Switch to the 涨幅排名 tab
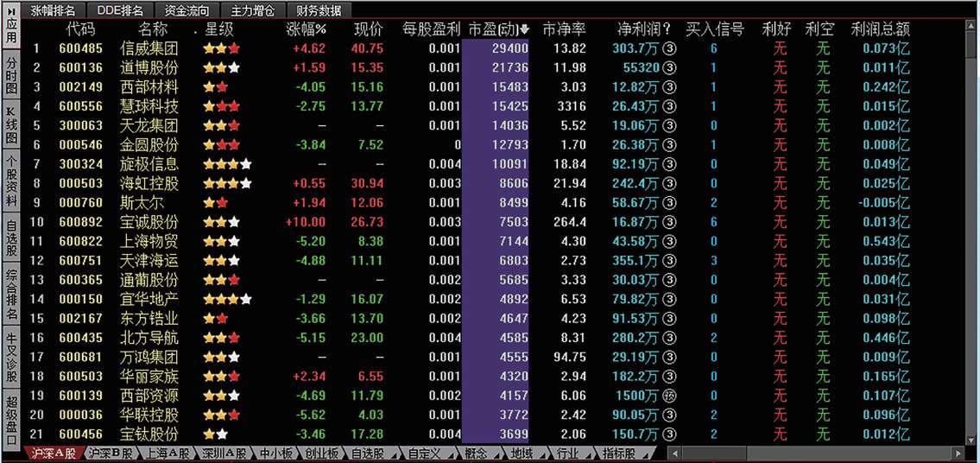Viewport: 980px width, 463px height. click(x=54, y=10)
